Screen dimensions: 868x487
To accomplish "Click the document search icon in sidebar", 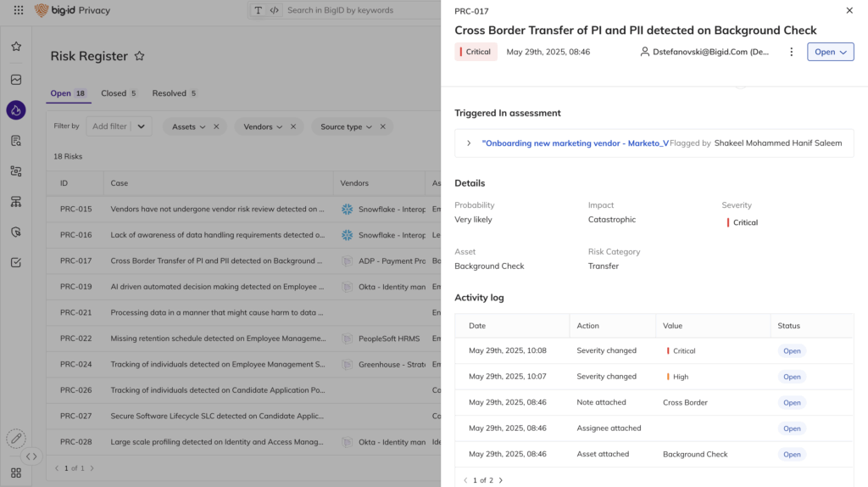I will click(16, 141).
